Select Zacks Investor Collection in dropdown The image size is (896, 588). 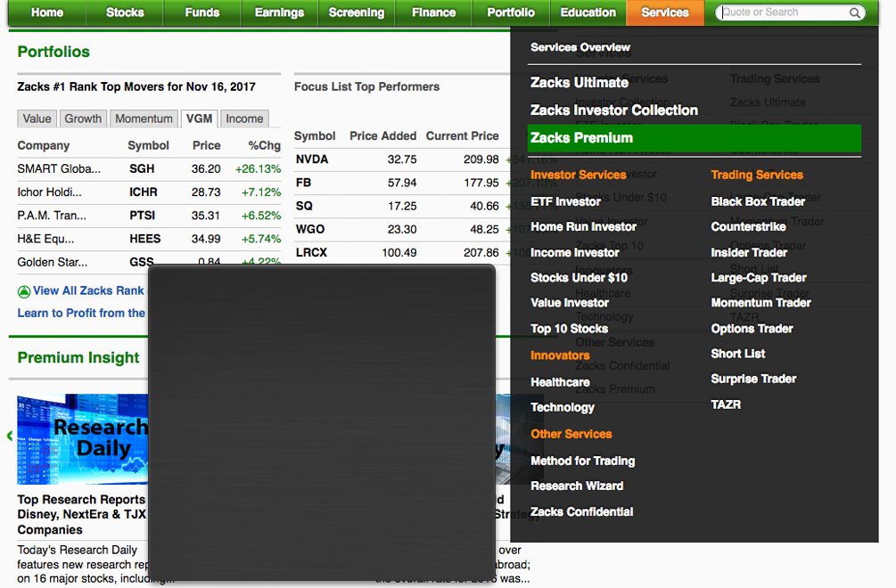pos(613,110)
